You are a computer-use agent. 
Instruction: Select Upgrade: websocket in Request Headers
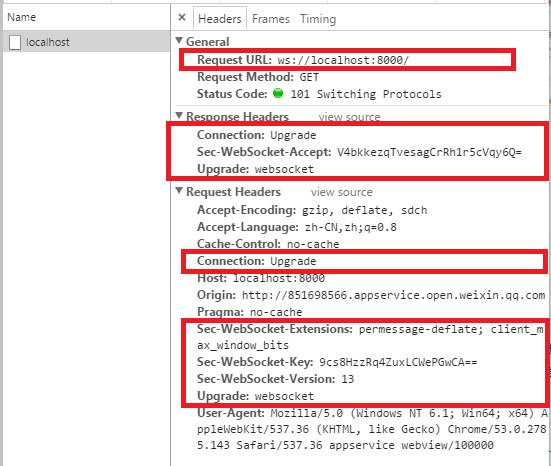click(255, 396)
